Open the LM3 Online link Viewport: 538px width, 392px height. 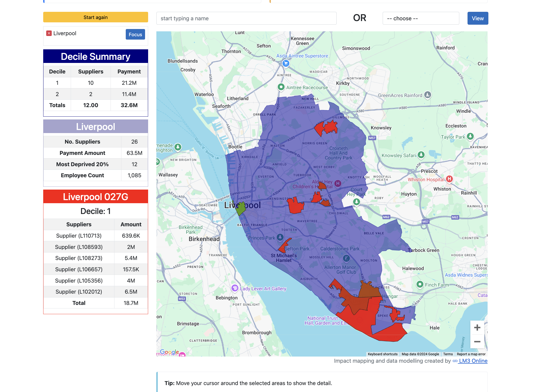[470, 361]
